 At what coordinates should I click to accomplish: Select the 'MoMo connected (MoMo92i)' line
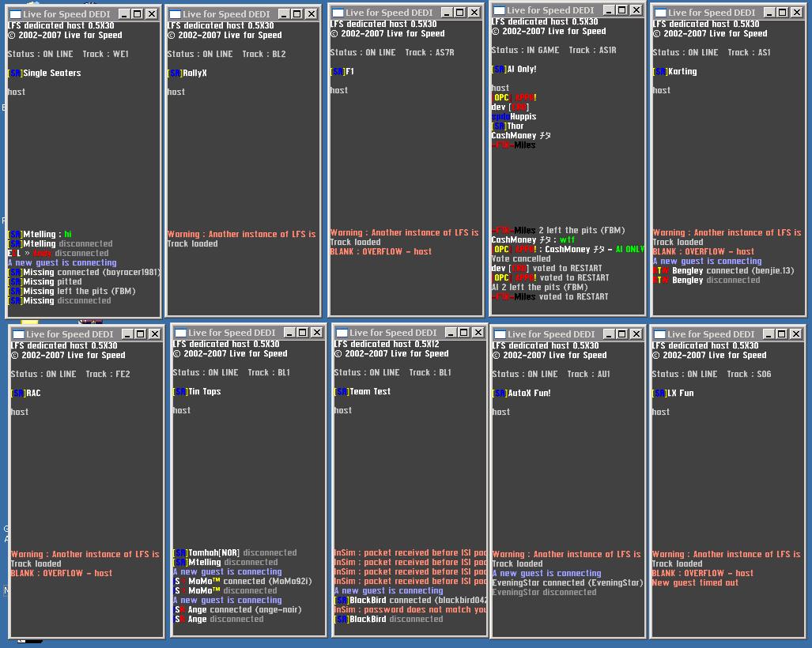click(243, 582)
